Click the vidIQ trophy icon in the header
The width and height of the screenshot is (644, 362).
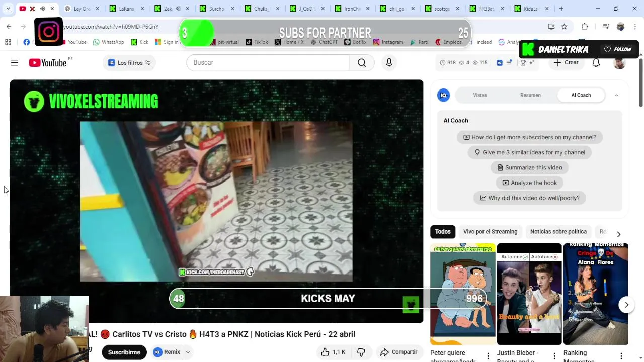pyautogui.click(x=523, y=63)
